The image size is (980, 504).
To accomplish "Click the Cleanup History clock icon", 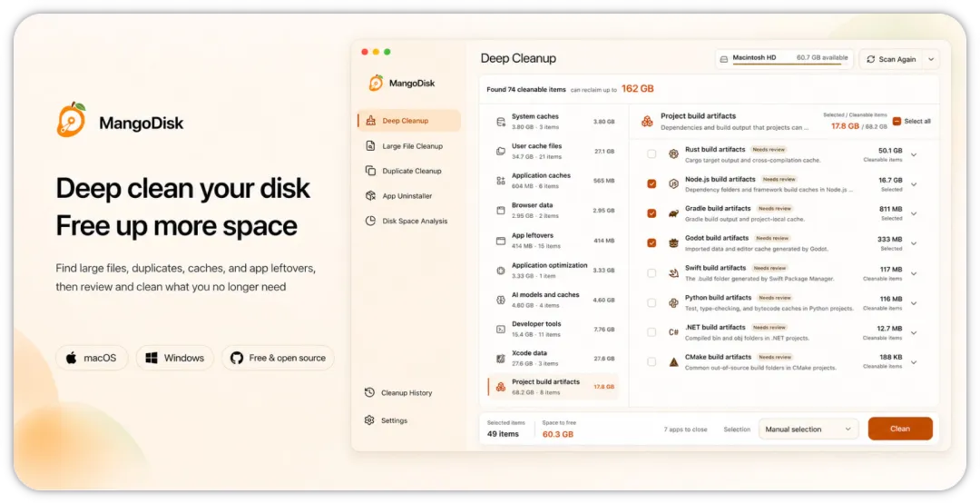I will (x=369, y=392).
